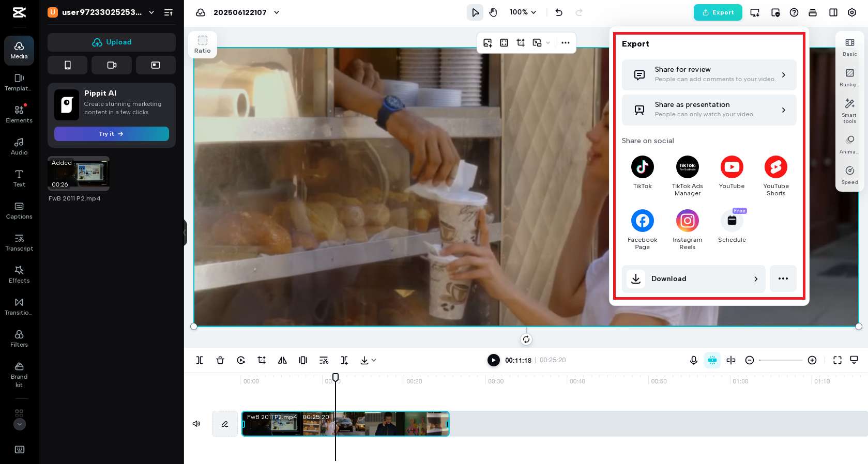
Task: Open the Speed panel
Action: pos(850,175)
